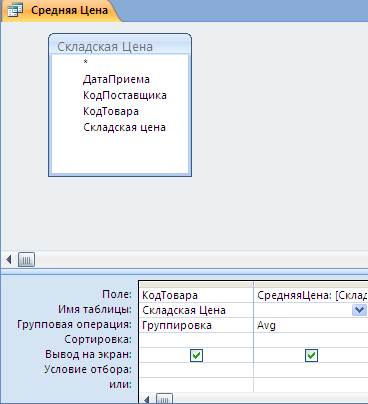
Task: Click the query icon on Средняя Цена tab
Action: 15,10
